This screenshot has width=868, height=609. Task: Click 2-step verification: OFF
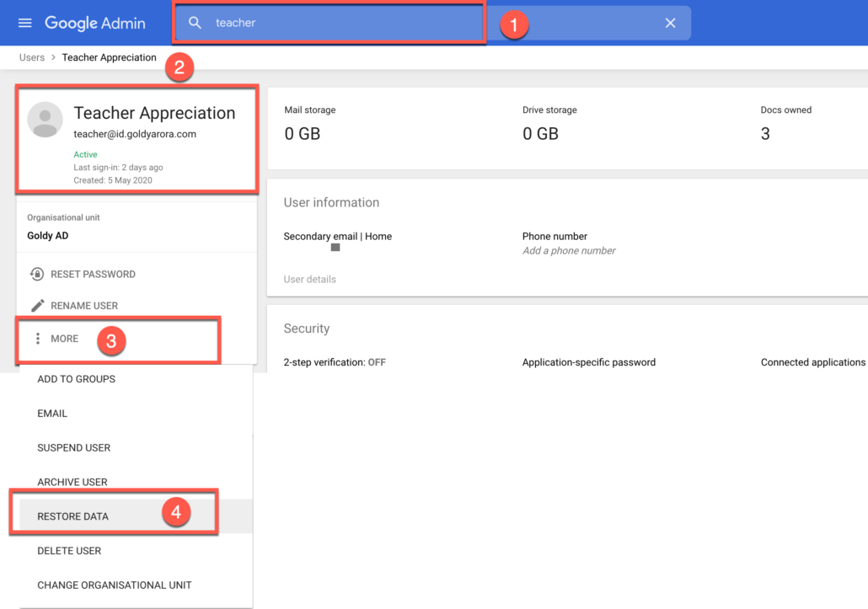335,362
